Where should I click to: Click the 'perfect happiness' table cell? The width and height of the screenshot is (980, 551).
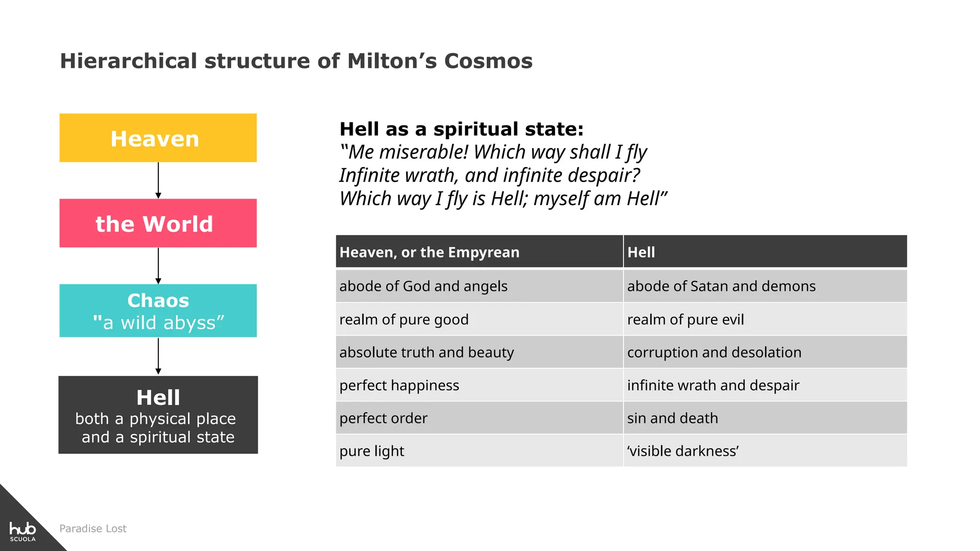(479, 385)
